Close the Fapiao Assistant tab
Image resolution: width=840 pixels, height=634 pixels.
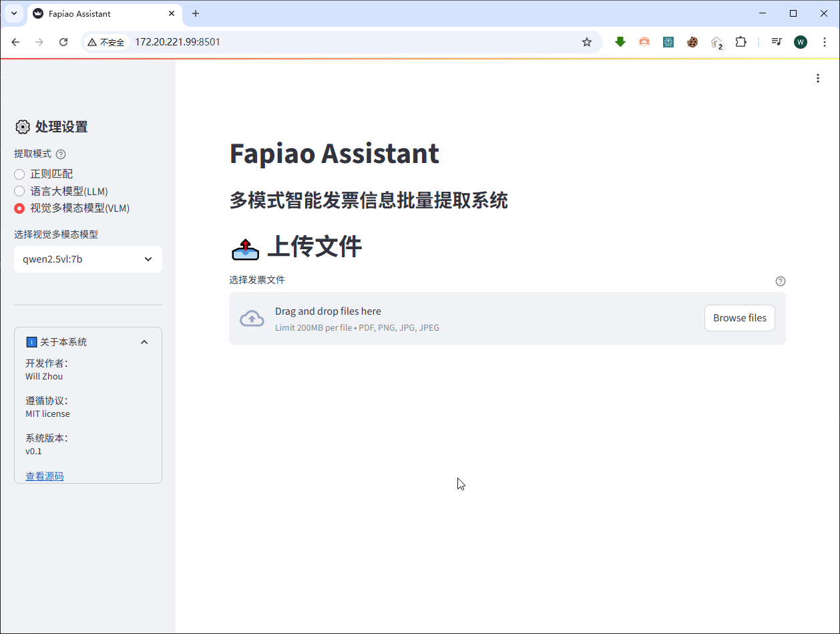coord(172,13)
